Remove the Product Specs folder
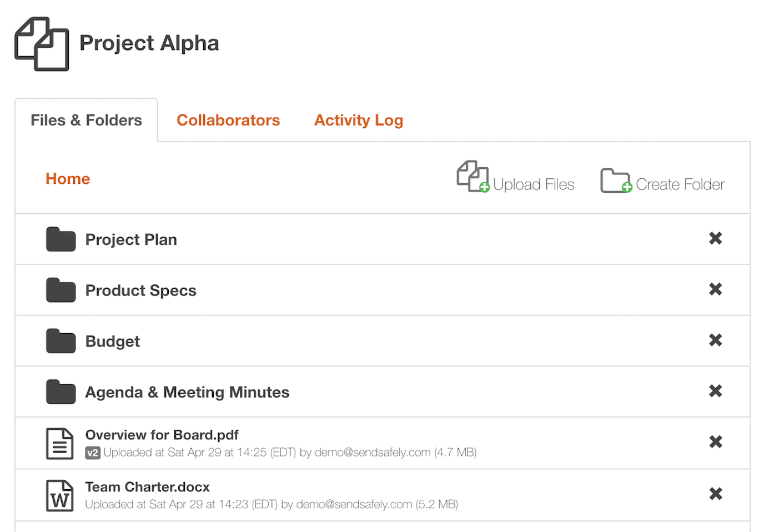Viewport: 764px width, 532px height. [715, 289]
